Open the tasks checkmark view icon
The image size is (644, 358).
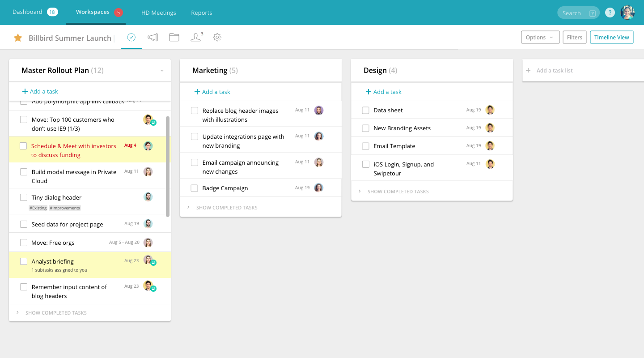tap(131, 38)
